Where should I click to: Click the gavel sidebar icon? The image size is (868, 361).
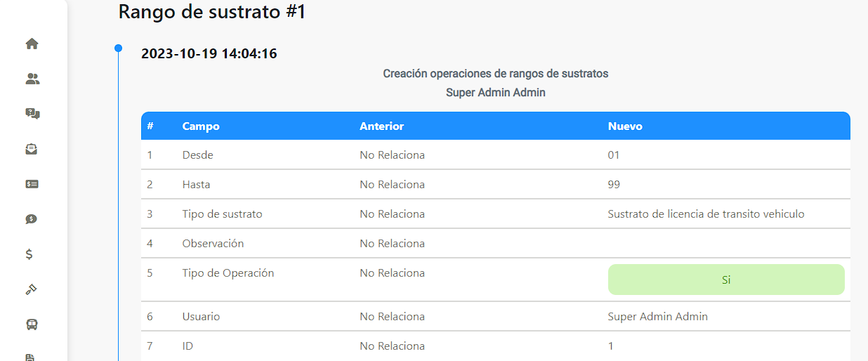point(32,289)
